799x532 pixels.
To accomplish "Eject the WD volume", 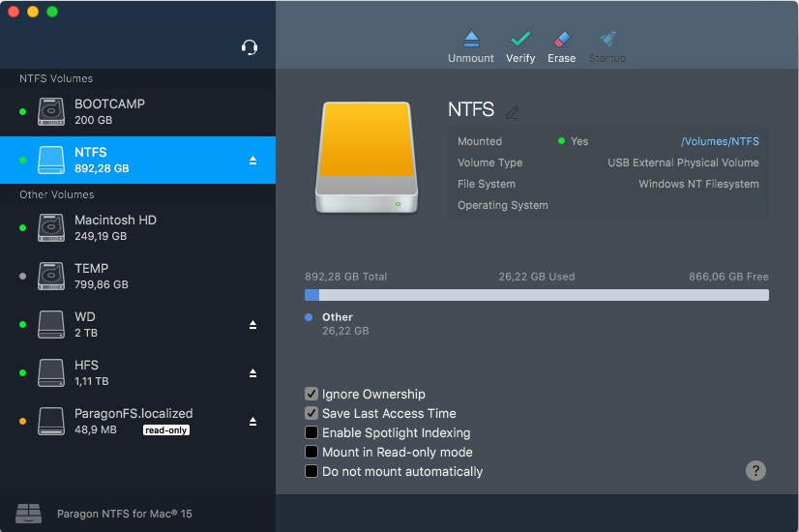I will [x=252, y=325].
